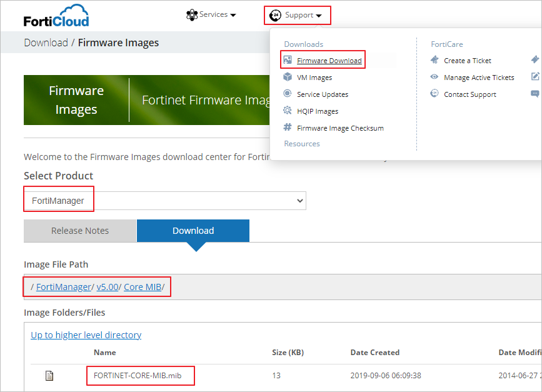Screen dimensions: 542x392
Task: Open Firmware Image Checksum menu entry
Action: [x=341, y=128]
